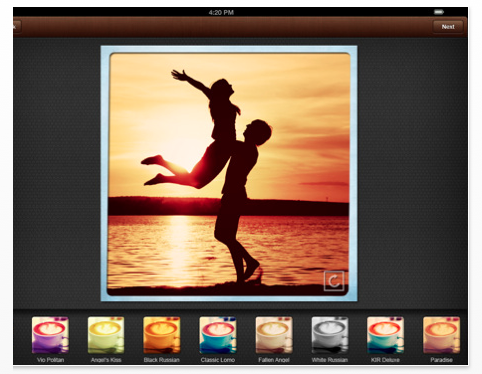Screen dimensions: 482x374
Task: Tap the 'Vio Politan' label text
Action: coord(50,360)
